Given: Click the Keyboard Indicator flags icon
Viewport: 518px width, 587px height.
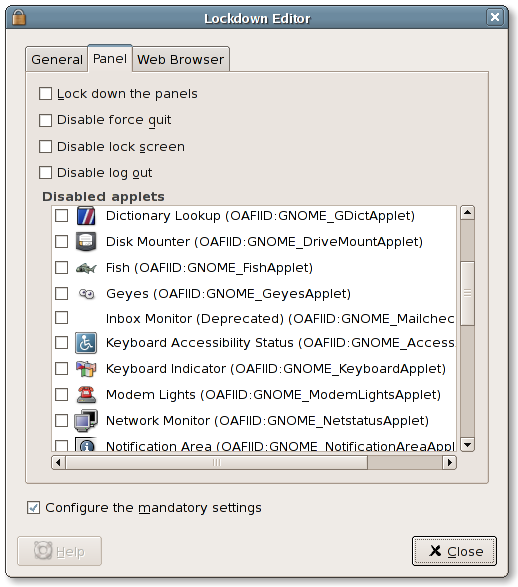Looking at the screenshot, I should point(86,369).
